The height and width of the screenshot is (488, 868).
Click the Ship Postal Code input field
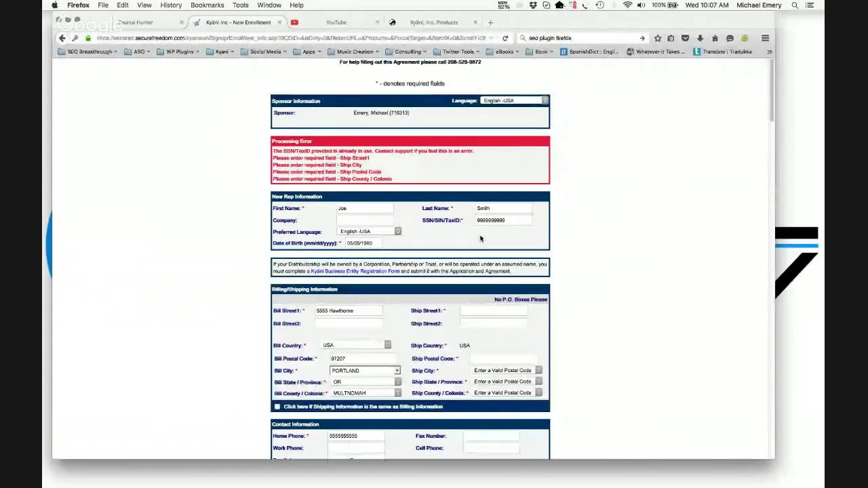[503, 359]
